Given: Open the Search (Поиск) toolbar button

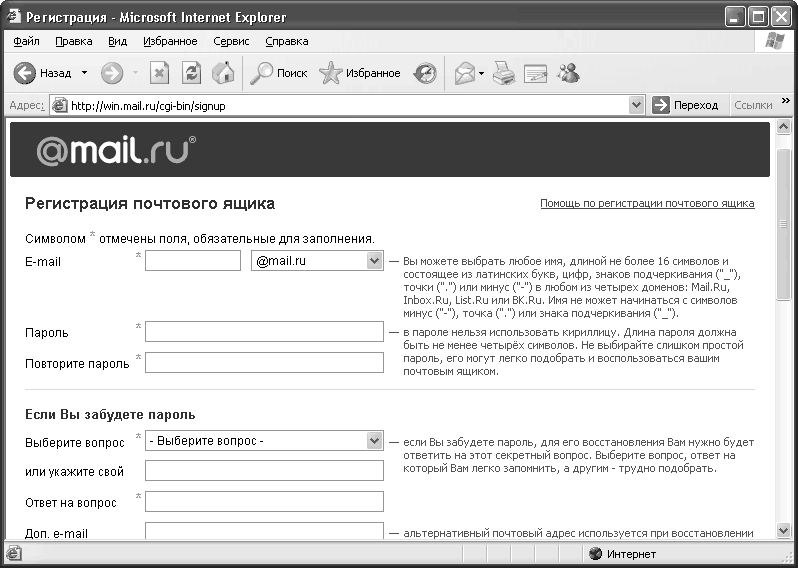Looking at the screenshot, I should 278,73.
